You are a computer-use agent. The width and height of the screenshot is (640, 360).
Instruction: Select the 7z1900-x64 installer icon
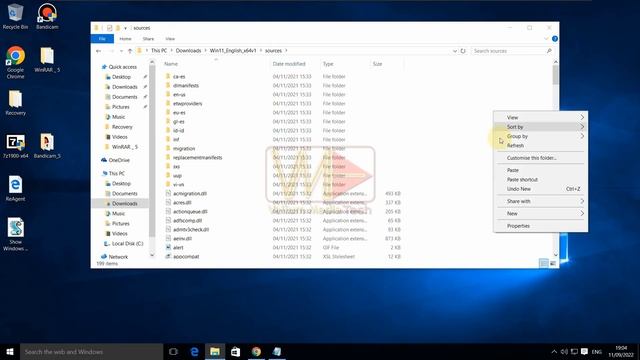16,146
